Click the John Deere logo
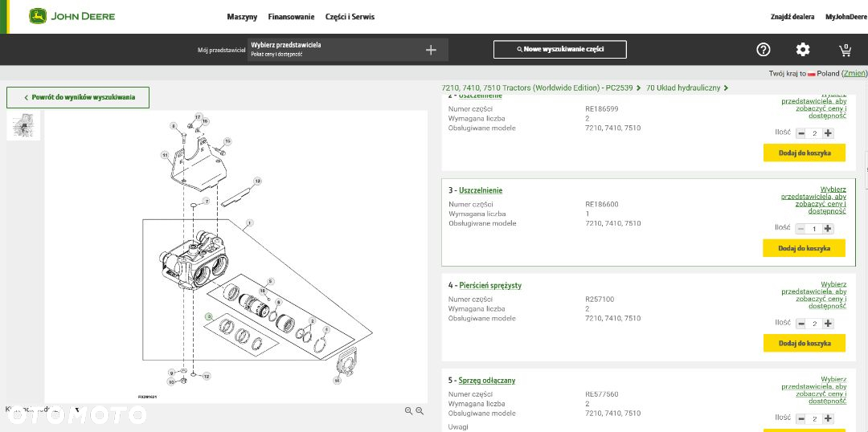This screenshot has height=432, width=868. tap(72, 16)
